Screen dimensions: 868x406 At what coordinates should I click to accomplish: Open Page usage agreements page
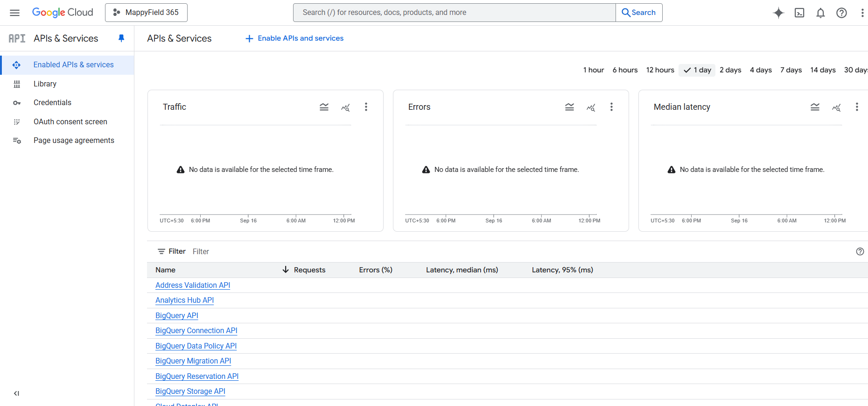[x=74, y=141]
